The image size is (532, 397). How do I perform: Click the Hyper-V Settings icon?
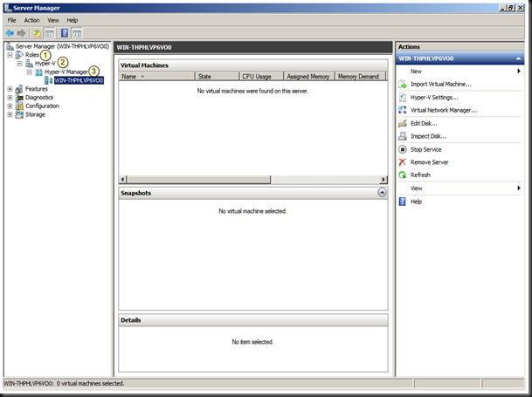[403, 98]
